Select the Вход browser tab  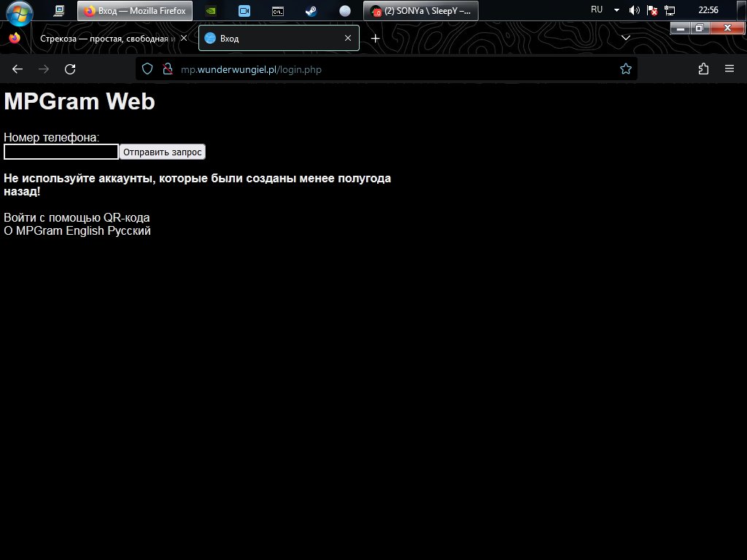(279, 38)
